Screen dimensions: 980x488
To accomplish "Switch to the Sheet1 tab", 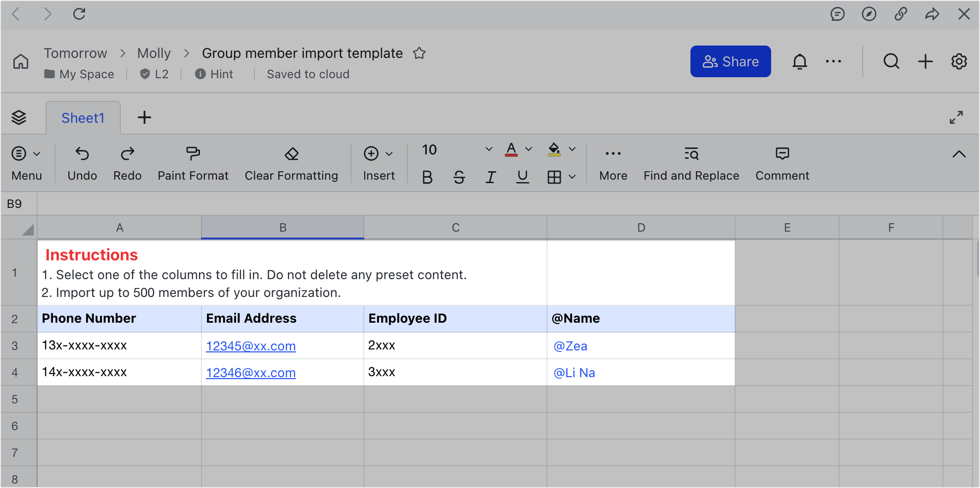I will 83,117.
